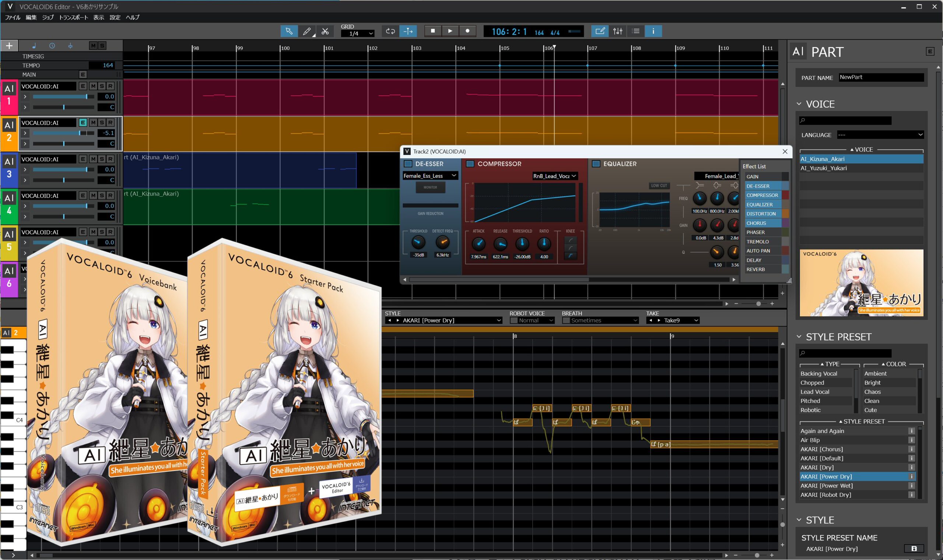Open the ROBOT VOICE Normal dropdown
Screen dimensions: 943x560
coord(532,320)
